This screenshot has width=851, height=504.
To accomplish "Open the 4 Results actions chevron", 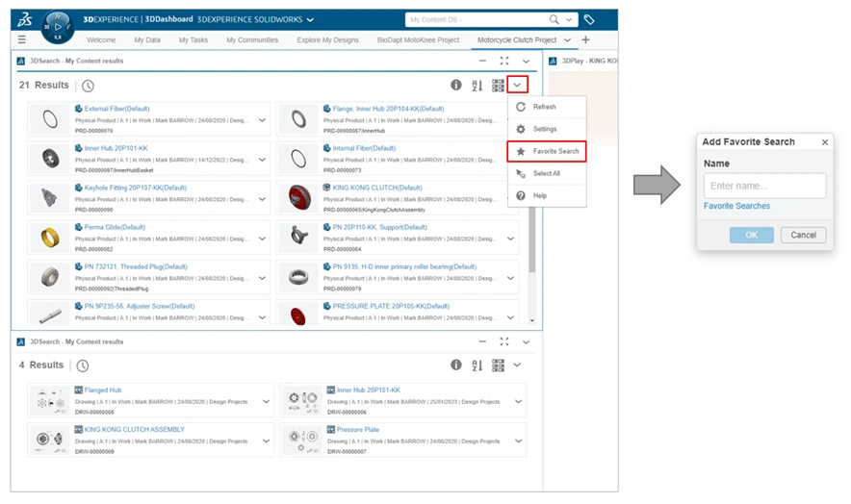I will click(x=517, y=365).
